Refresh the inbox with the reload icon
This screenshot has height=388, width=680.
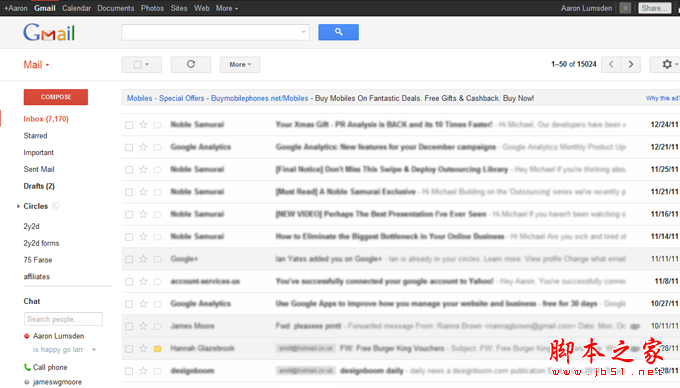point(191,65)
